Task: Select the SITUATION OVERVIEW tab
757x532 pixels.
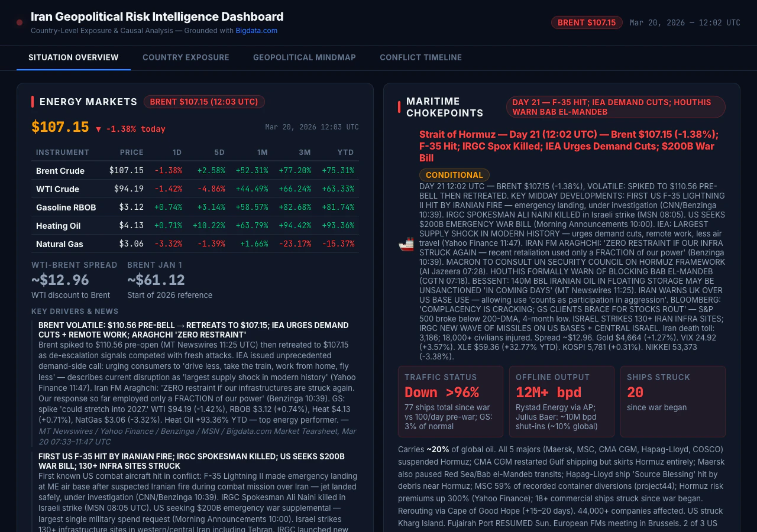Action: coord(73,57)
